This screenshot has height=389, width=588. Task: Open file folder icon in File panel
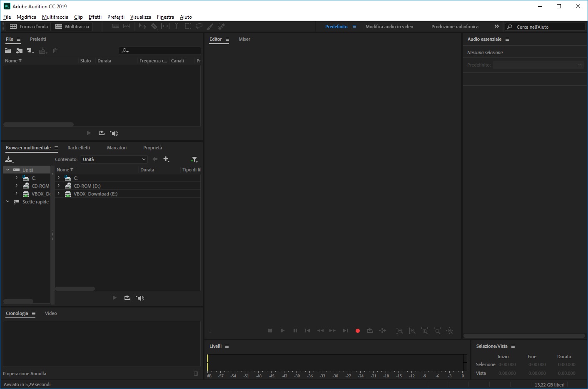point(8,51)
